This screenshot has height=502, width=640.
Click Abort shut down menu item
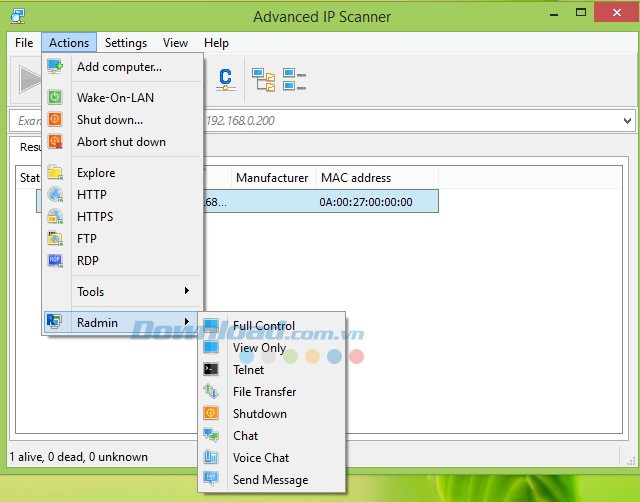[121, 142]
